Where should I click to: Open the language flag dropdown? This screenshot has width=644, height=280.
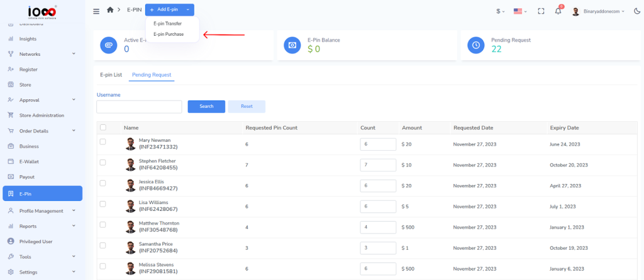coord(521,11)
